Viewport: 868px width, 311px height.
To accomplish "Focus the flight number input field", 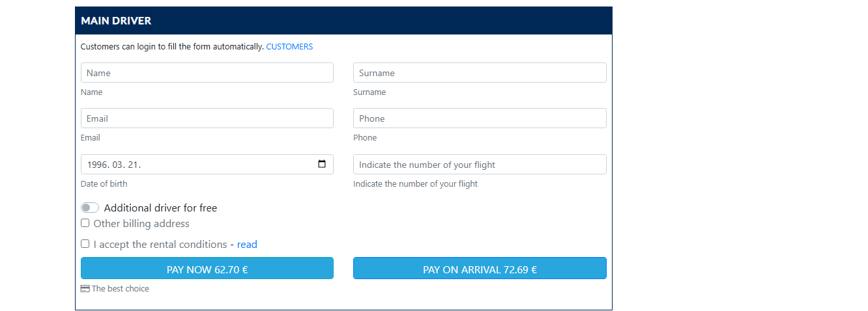I will tap(479, 165).
